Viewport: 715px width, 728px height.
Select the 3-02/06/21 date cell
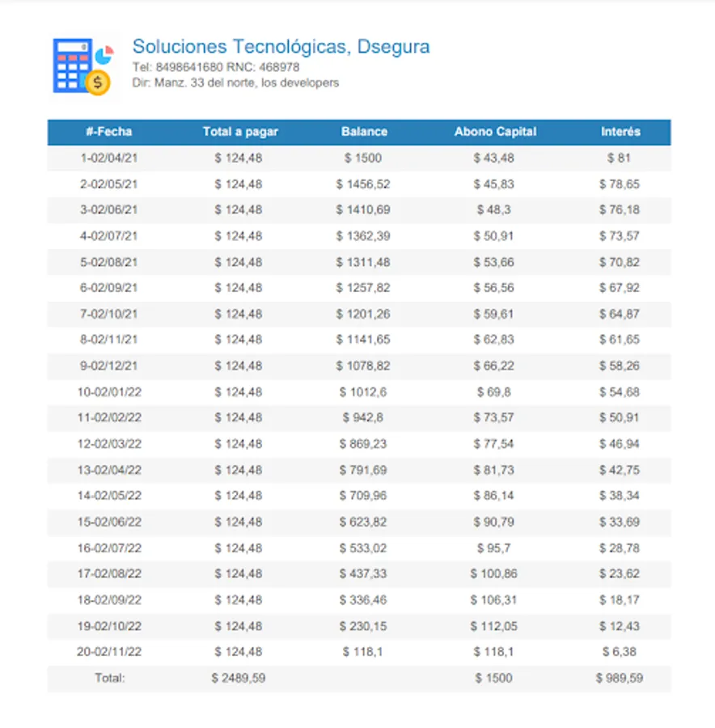click(108, 210)
